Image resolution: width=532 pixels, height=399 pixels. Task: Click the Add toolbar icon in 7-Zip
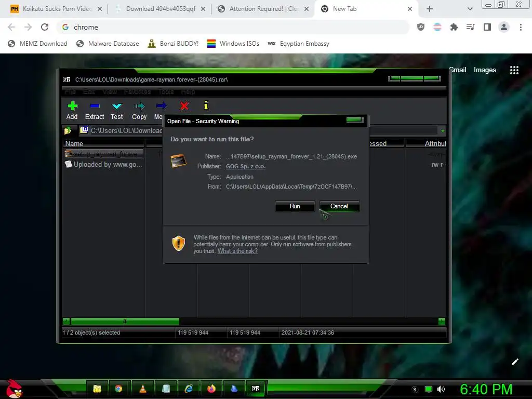point(72,106)
